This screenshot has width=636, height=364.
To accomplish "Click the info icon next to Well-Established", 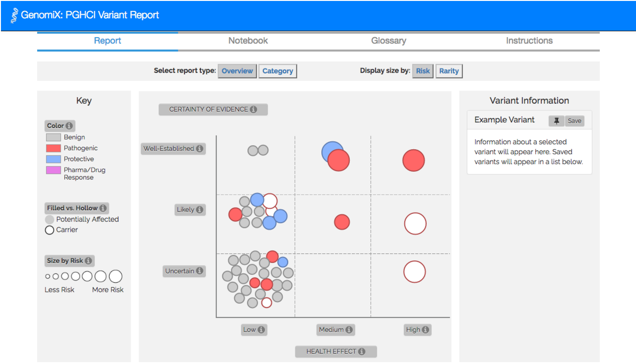I will tap(199, 149).
